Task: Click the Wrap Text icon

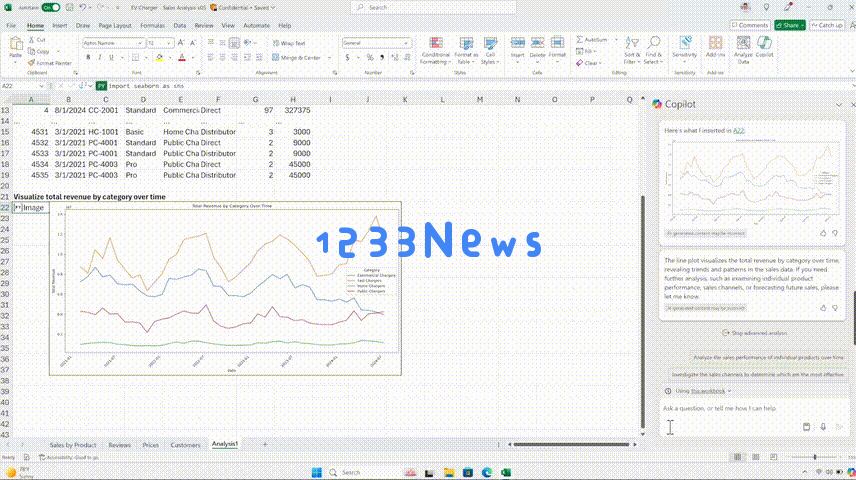Action: pos(276,43)
